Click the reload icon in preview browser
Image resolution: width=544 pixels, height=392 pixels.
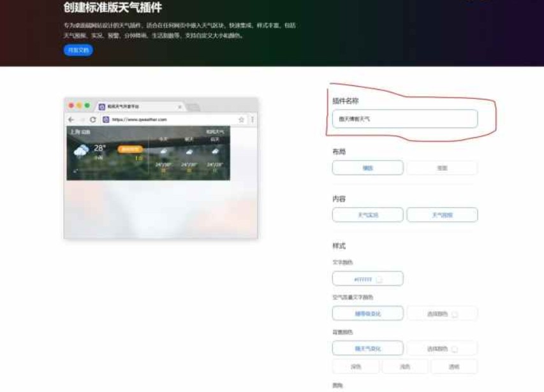[93, 120]
